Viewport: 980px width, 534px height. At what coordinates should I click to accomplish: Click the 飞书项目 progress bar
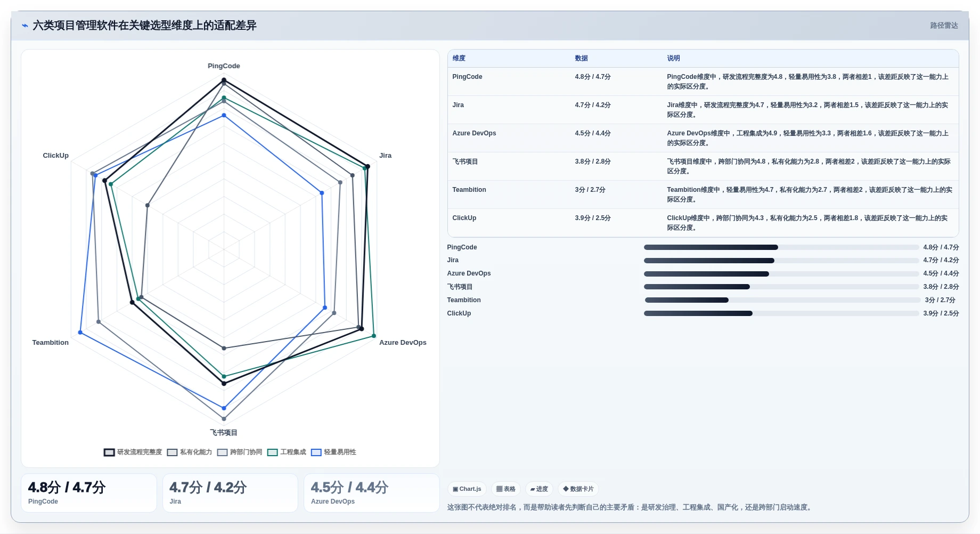[781, 287]
